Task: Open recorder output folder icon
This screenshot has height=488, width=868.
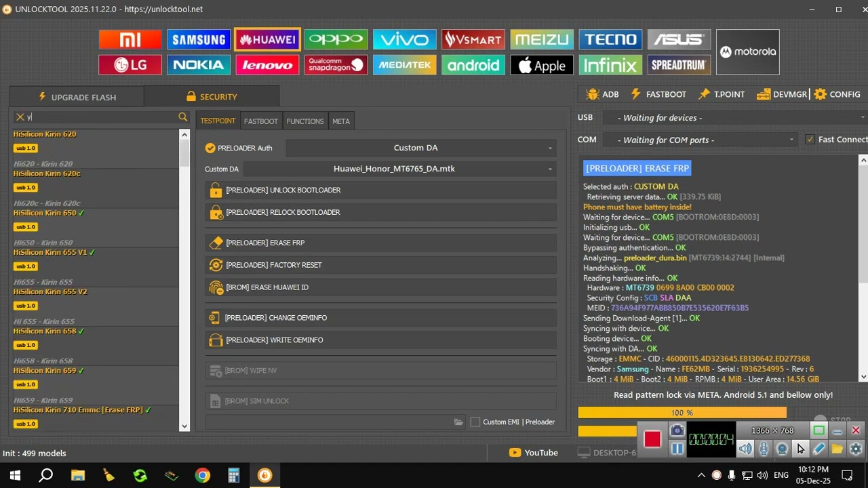Action: pos(837,449)
